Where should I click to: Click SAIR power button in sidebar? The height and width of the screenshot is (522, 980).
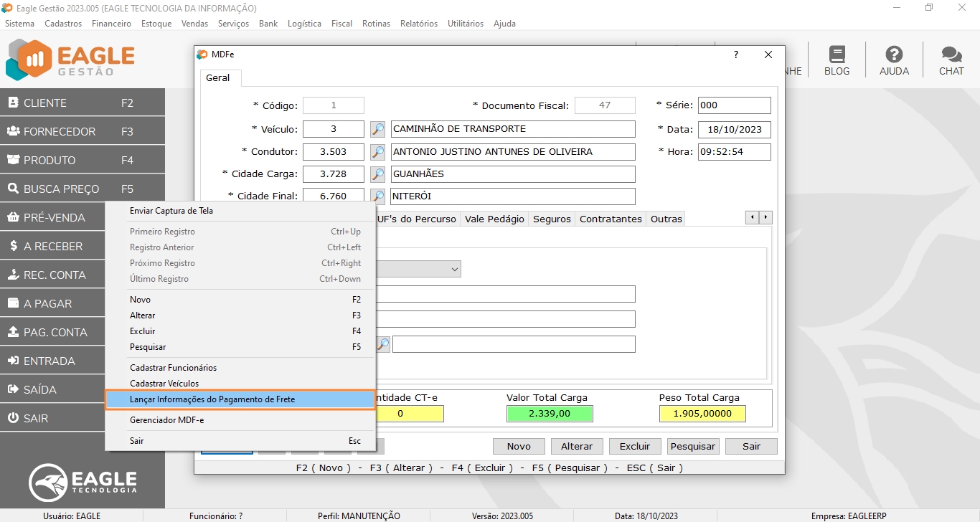click(52, 418)
